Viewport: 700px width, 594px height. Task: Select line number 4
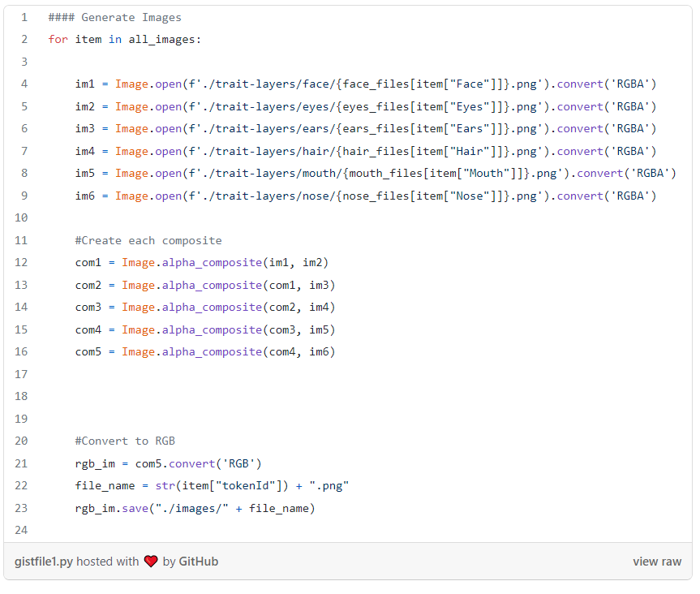pyautogui.click(x=24, y=84)
